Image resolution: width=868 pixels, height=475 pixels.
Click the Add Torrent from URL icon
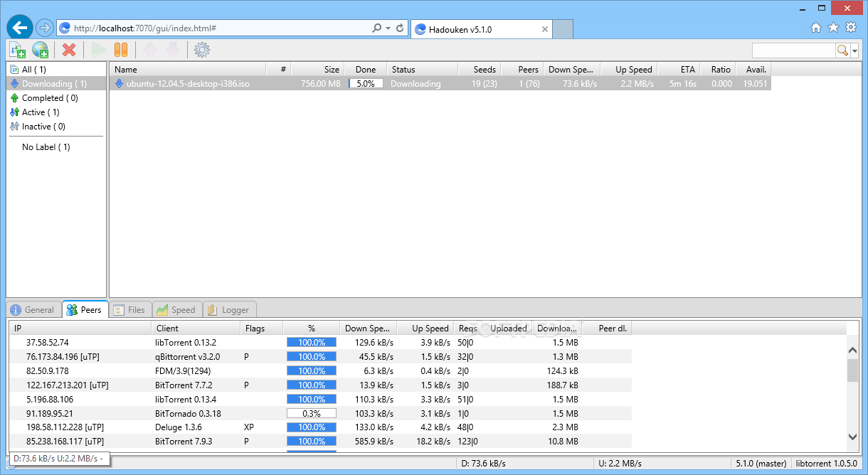(41, 50)
